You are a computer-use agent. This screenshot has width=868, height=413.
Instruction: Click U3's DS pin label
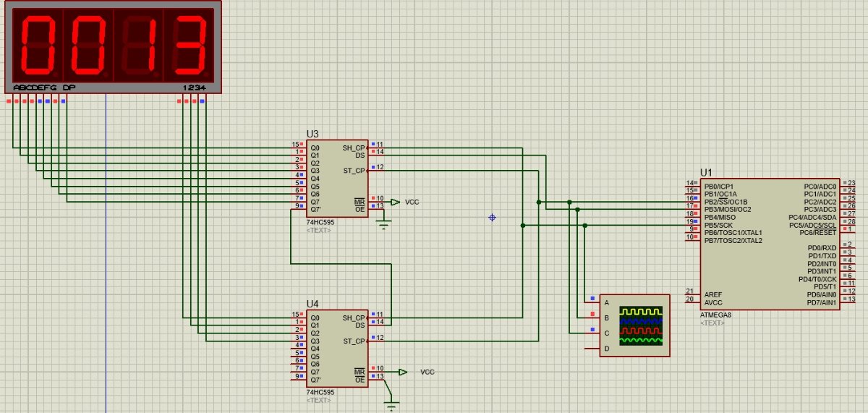(359, 155)
